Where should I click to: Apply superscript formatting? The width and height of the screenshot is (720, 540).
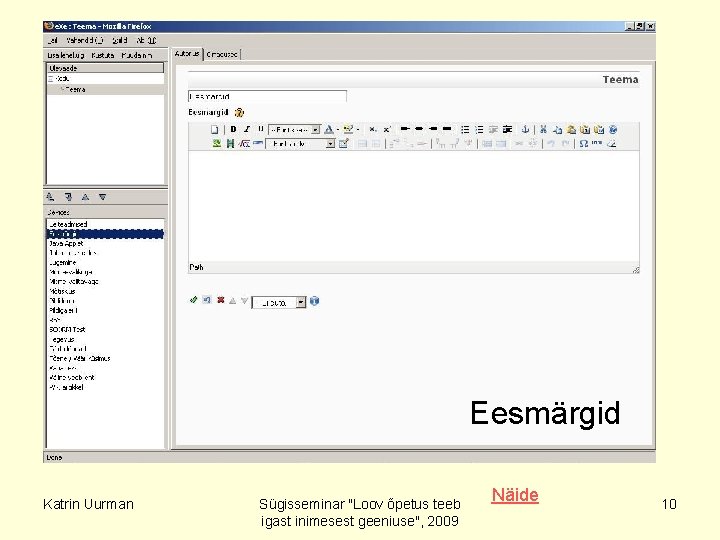[387, 130]
